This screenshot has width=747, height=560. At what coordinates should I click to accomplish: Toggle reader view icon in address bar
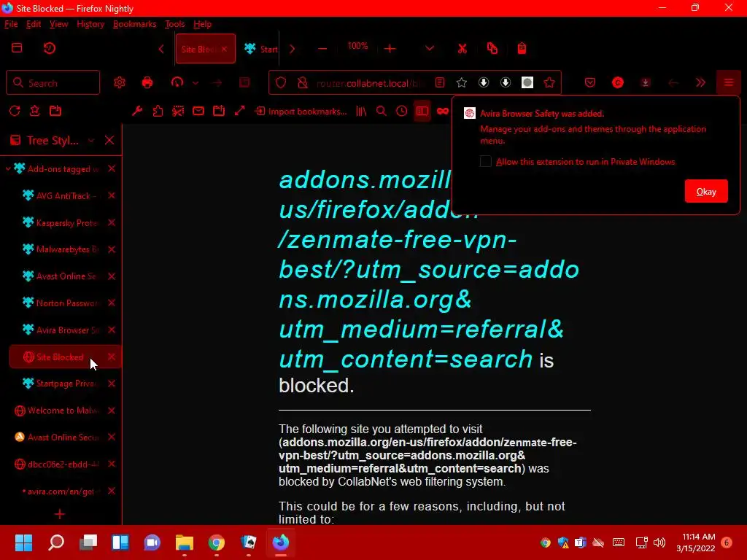(x=440, y=83)
